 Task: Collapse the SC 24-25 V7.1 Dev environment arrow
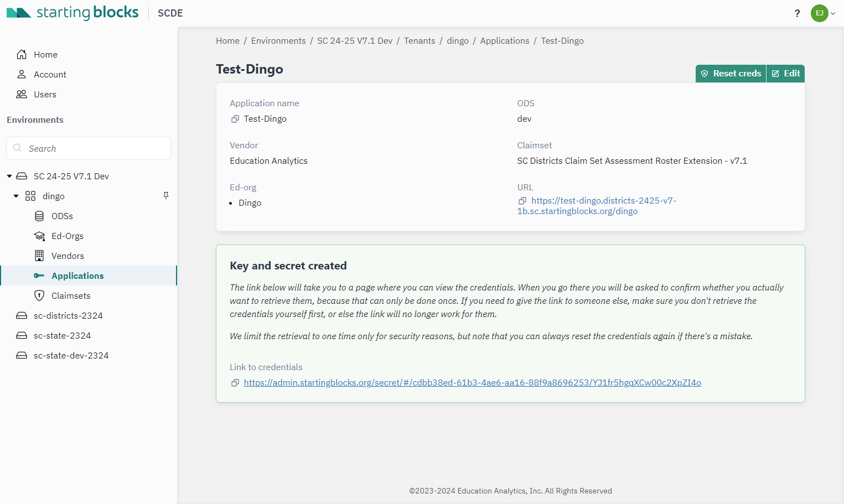coord(9,176)
